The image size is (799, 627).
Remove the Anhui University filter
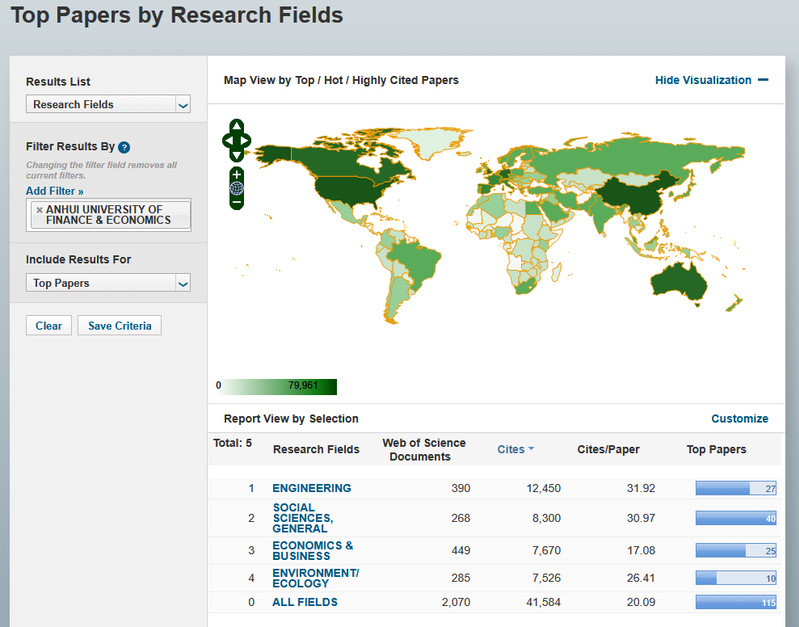pos(39,210)
